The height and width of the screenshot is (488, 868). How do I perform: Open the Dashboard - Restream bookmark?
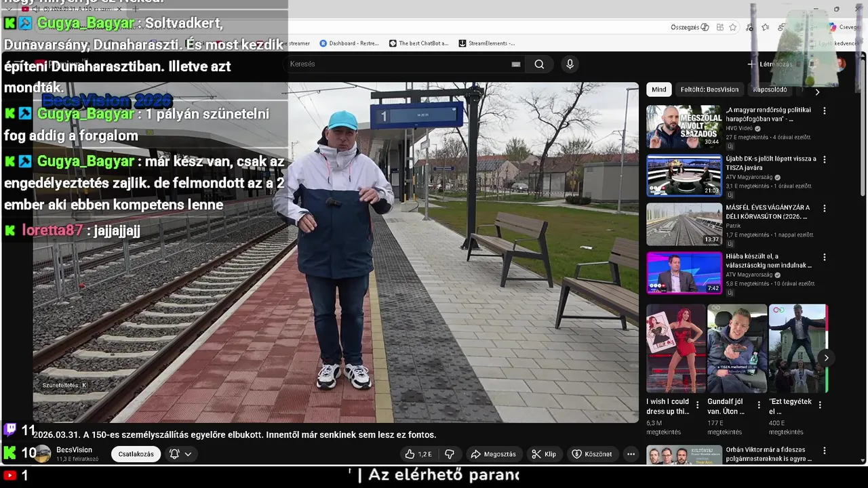point(349,43)
